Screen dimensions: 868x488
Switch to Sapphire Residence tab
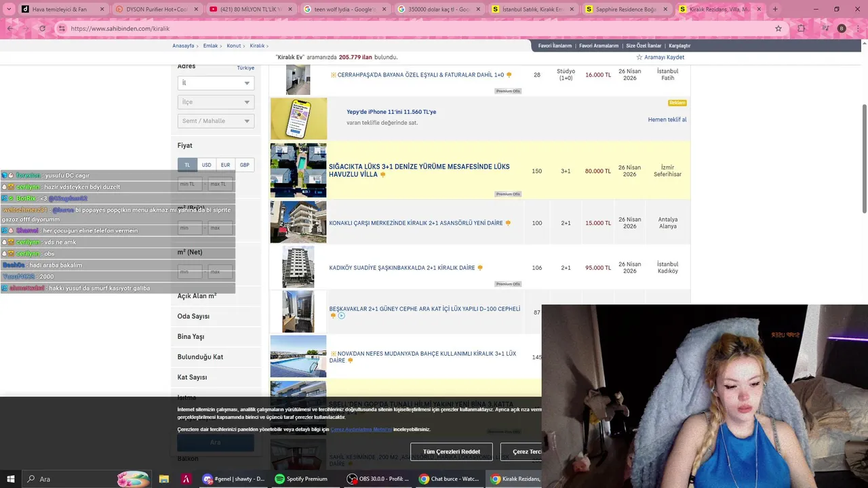(626, 9)
